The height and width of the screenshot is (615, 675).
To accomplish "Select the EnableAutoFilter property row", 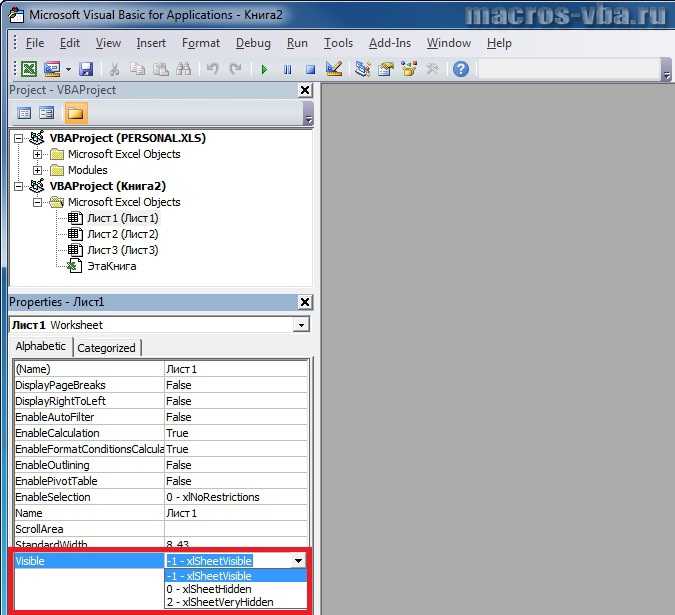I will click(x=161, y=417).
